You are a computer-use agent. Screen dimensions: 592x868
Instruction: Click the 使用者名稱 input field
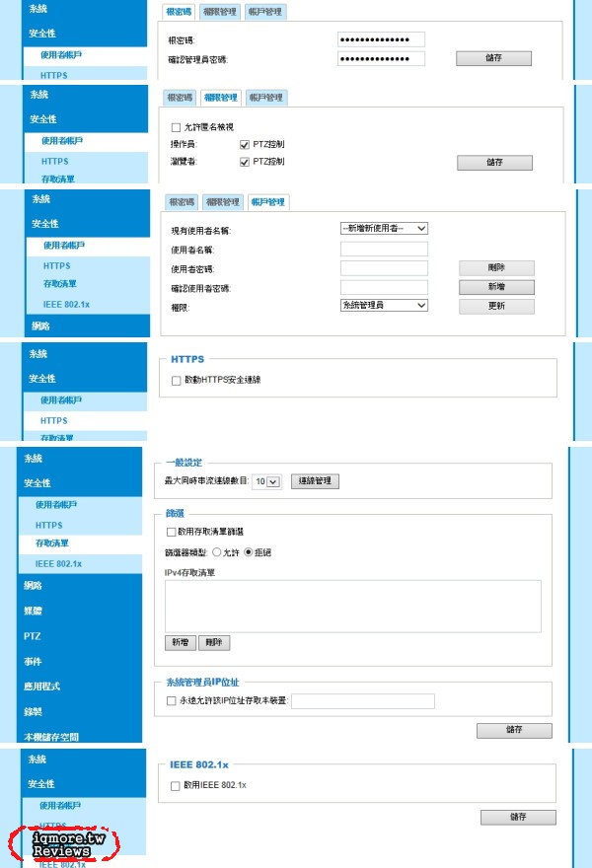[384, 250]
